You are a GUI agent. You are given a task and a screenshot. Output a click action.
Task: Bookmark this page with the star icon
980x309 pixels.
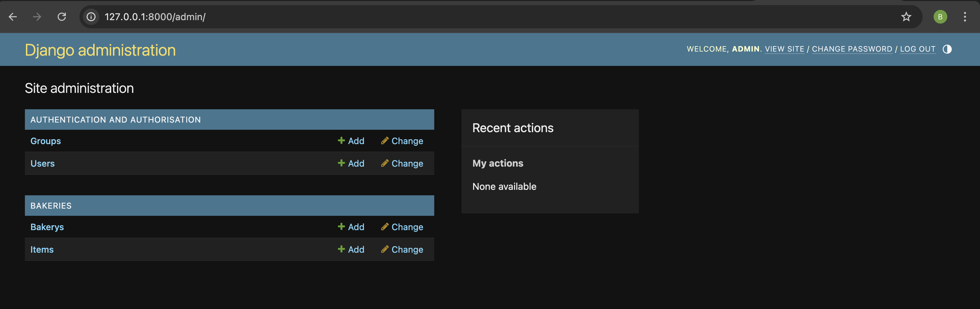(906, 17)
